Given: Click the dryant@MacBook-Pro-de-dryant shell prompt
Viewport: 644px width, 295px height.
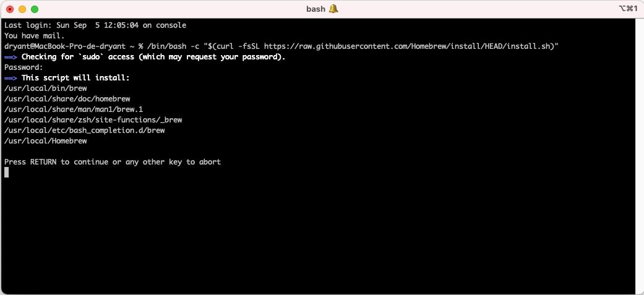Looking at the screenshot, I should [65, 46].
